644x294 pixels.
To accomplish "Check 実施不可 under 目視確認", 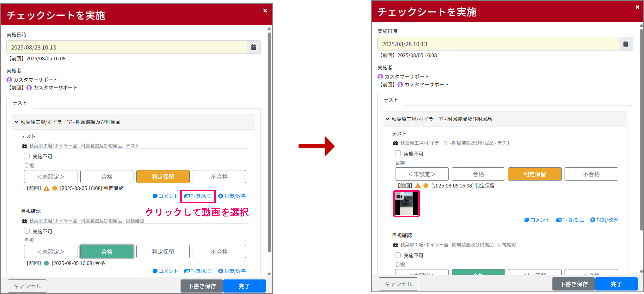I will point(27,231).
